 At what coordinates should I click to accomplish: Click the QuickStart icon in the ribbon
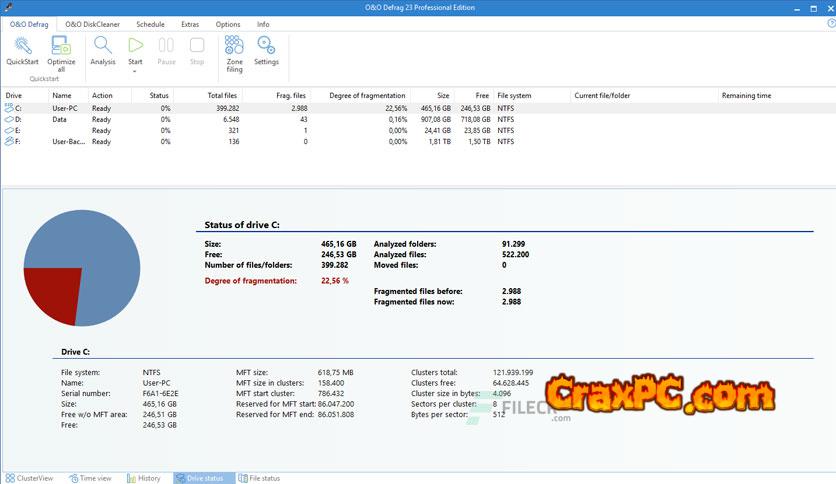[22, 47]
